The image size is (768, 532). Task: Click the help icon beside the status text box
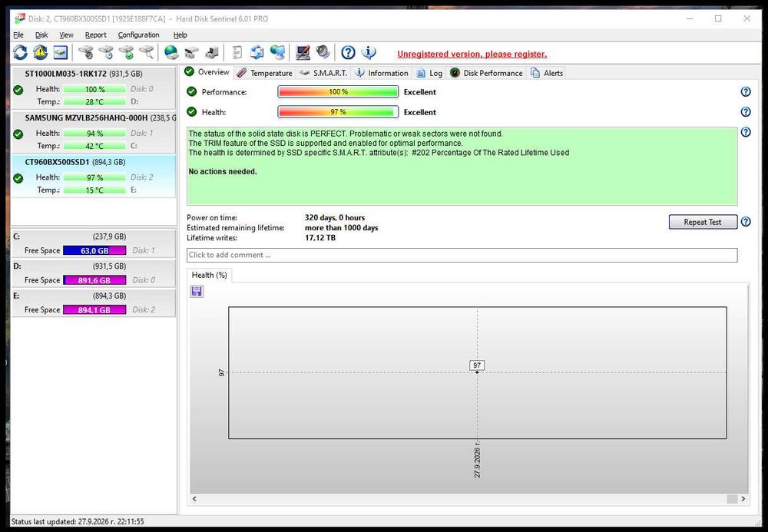(746, 132)
